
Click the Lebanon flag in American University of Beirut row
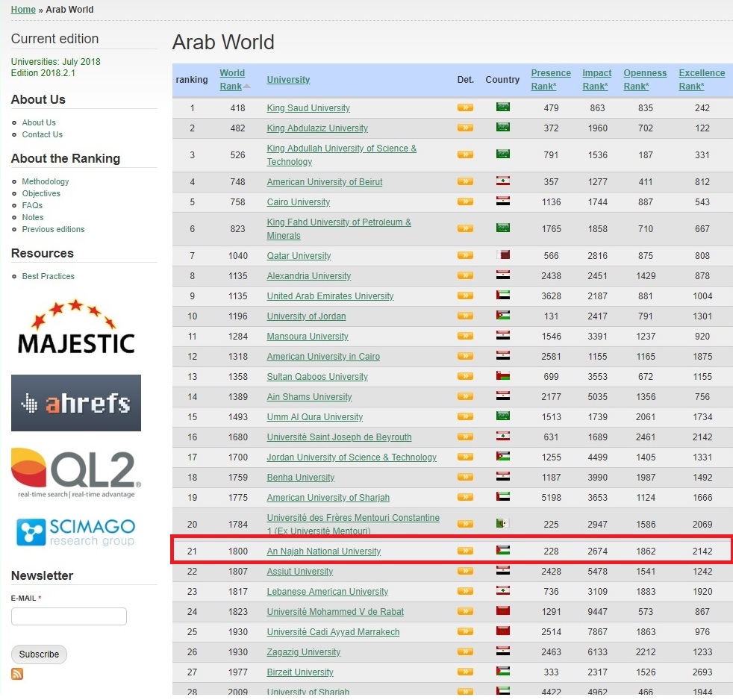point(503,181)
